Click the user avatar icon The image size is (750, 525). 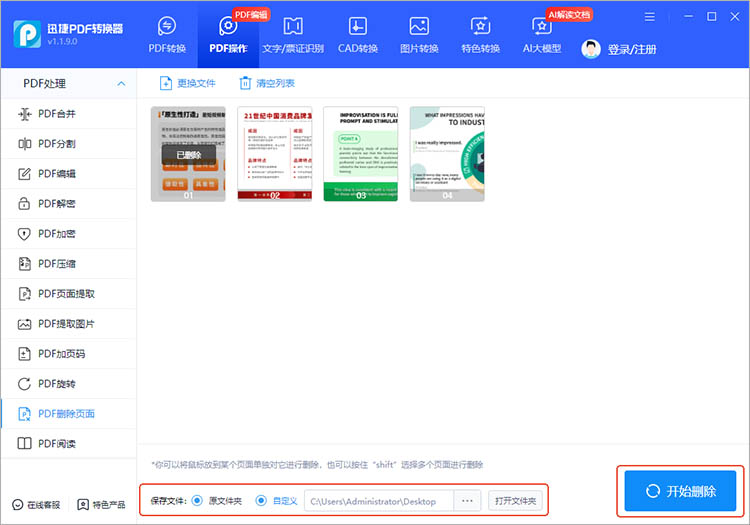point(591,49)
